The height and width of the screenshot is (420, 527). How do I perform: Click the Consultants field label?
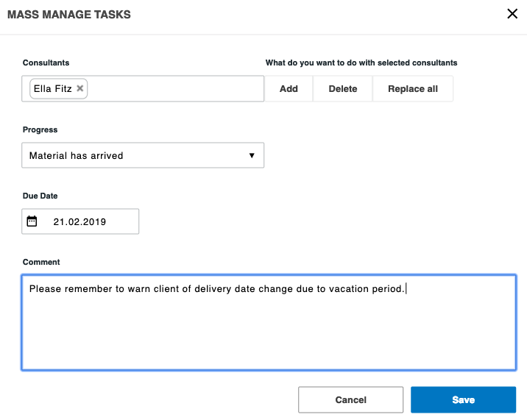pyautogui.click(x=46, y=63)
